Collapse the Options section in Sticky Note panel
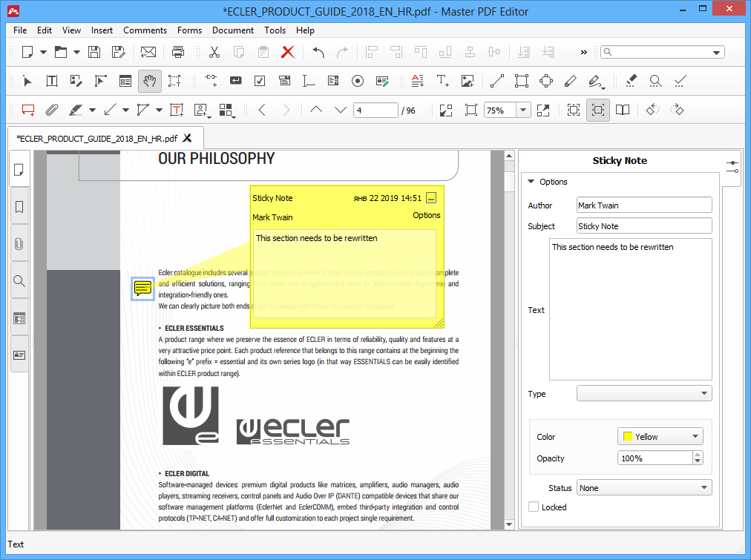Screen dimensions: 751x560 pos(531,182)
